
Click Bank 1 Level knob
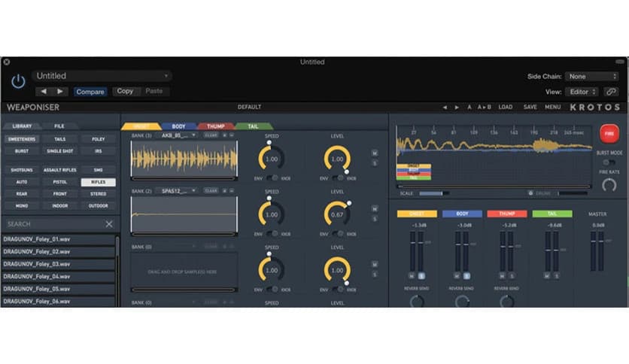click(337, 159)
